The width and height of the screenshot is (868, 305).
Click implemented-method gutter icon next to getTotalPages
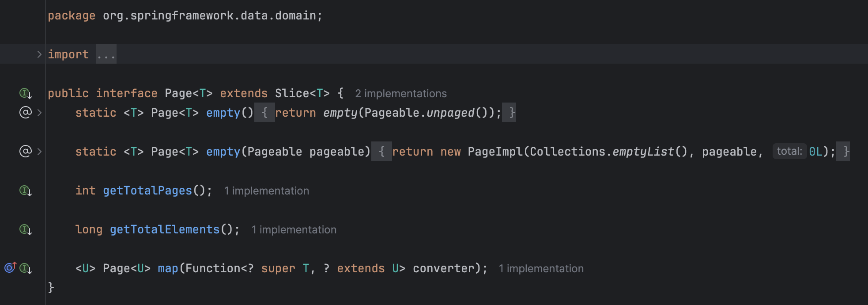coord(25,191)
